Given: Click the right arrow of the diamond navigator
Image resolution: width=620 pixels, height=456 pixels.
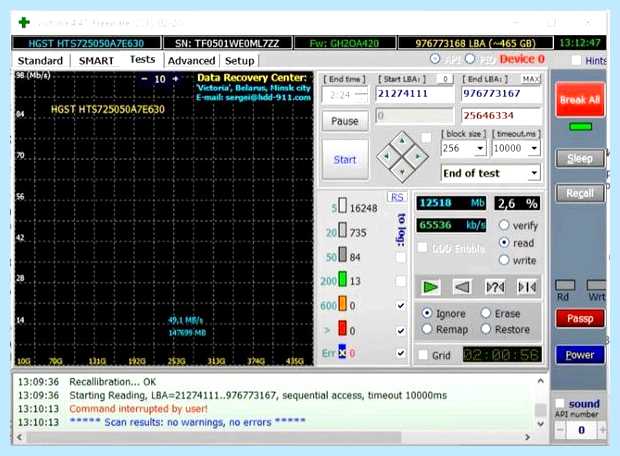Looking at the screenshot, I should click(418, 157).
